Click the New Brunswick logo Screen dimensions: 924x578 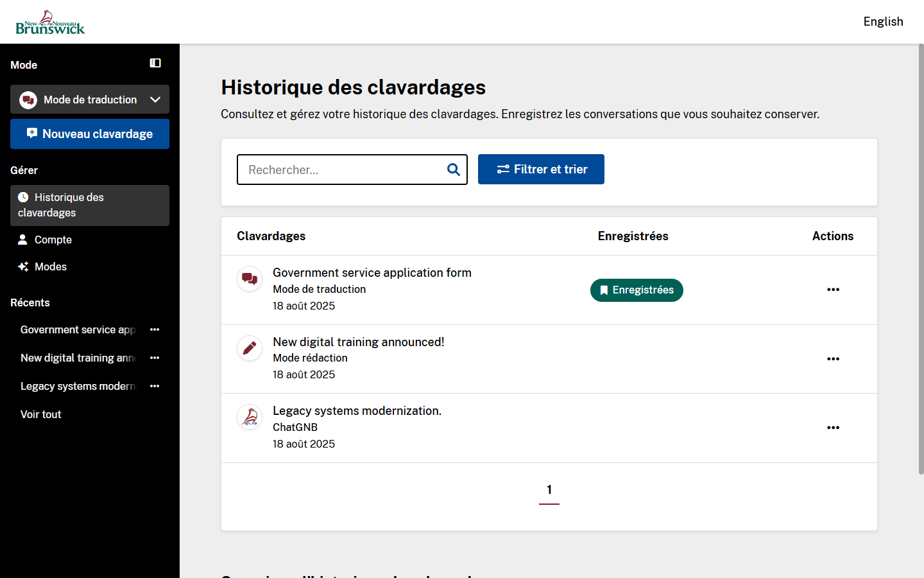pyautogui.click(x=50, y=22)
